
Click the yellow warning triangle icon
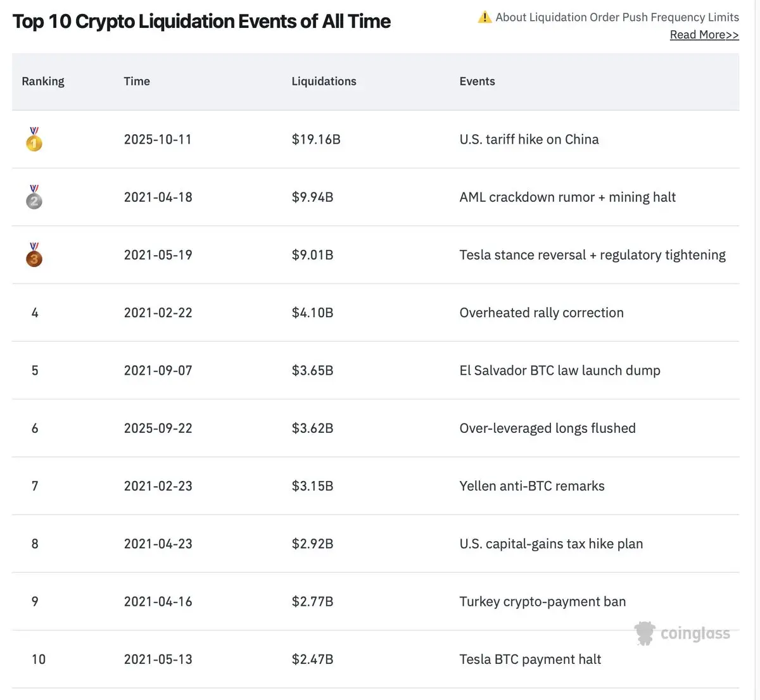coord(484,17)
